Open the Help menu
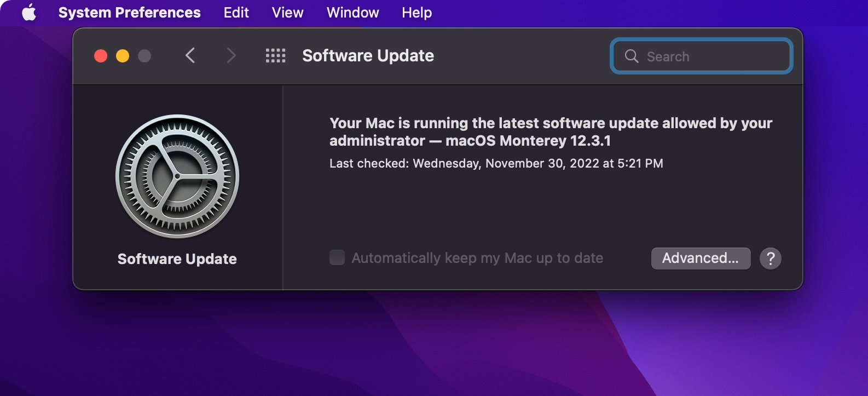Screen dimensions: 868x396 pyautogui.click(x=416, y=12)
